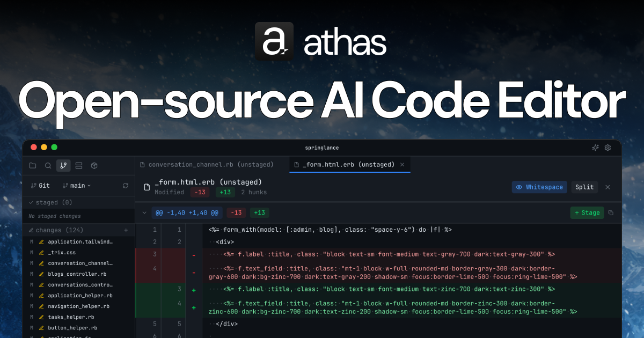Click the layout panel icon in sidebar

[78, 165]
